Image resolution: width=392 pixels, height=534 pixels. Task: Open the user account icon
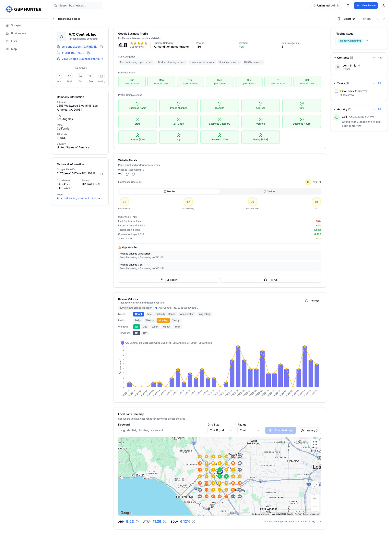tap(384, 6)
